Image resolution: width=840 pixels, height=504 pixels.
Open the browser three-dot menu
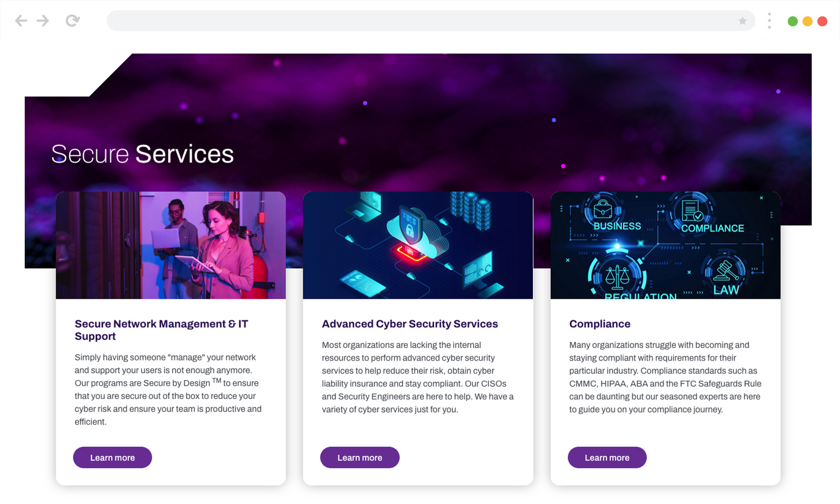pos(769,21)
